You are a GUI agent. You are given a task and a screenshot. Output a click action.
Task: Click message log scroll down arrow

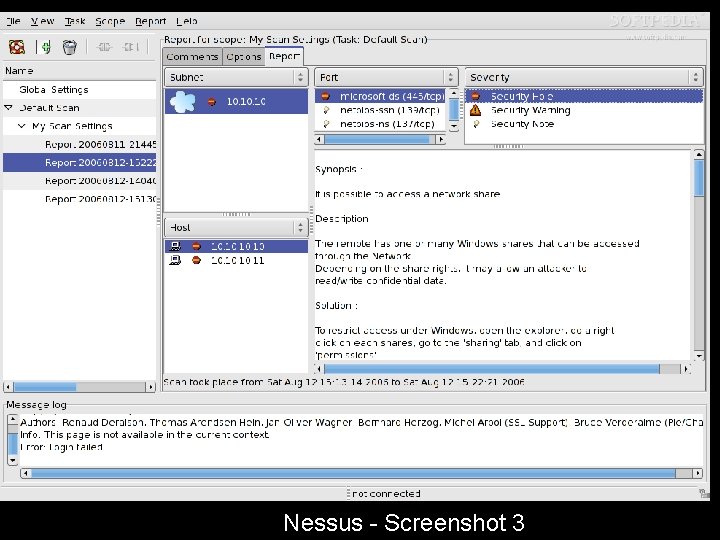(13, 460)
